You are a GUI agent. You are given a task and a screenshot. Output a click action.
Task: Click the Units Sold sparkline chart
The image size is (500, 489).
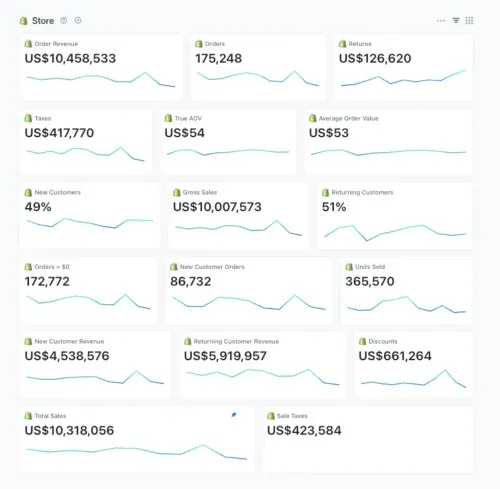click(406, 304)
